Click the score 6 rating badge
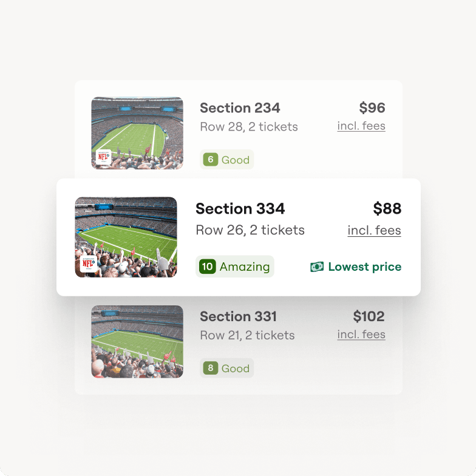The image size is (476, 476). [x=210, y=160]
